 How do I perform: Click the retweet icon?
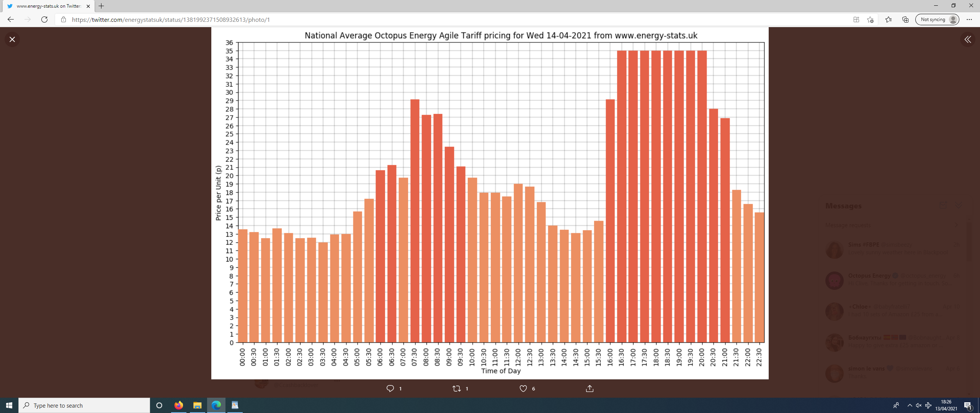[456, 389]
